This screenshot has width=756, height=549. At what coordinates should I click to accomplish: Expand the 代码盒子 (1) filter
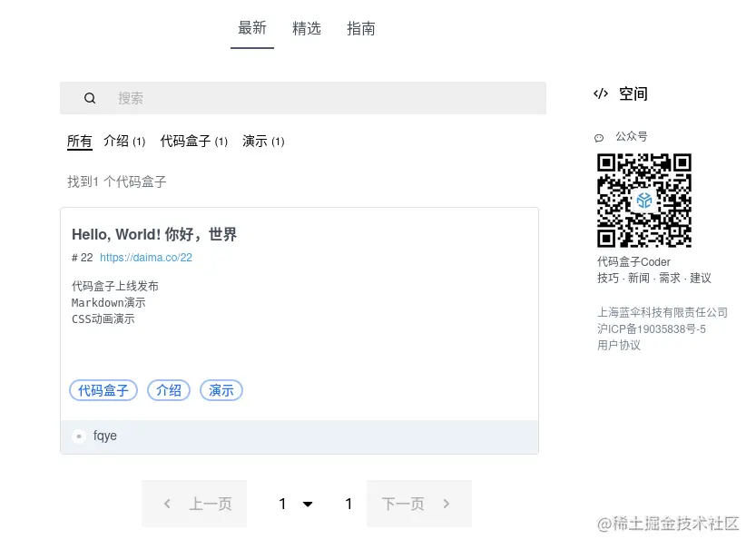coord(193,142)
